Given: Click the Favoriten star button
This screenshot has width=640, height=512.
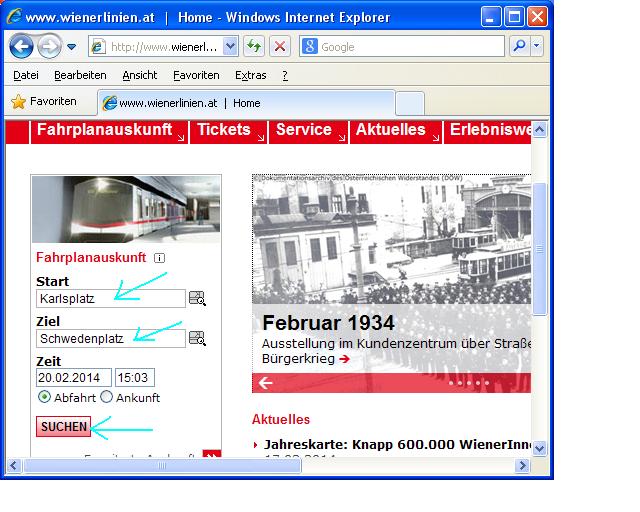Looking at the screenshot, I should 44,101.
